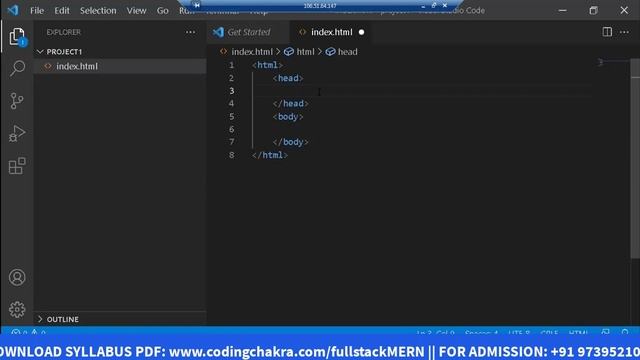Click the closing </body> tag
This screenshot has width=640, height=360.
click(x=290, y=142)
